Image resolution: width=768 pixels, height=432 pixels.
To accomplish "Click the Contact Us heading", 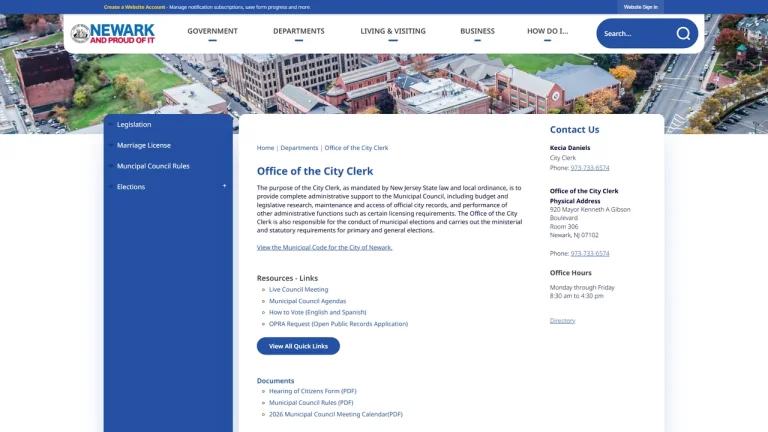I will (574, 129).
